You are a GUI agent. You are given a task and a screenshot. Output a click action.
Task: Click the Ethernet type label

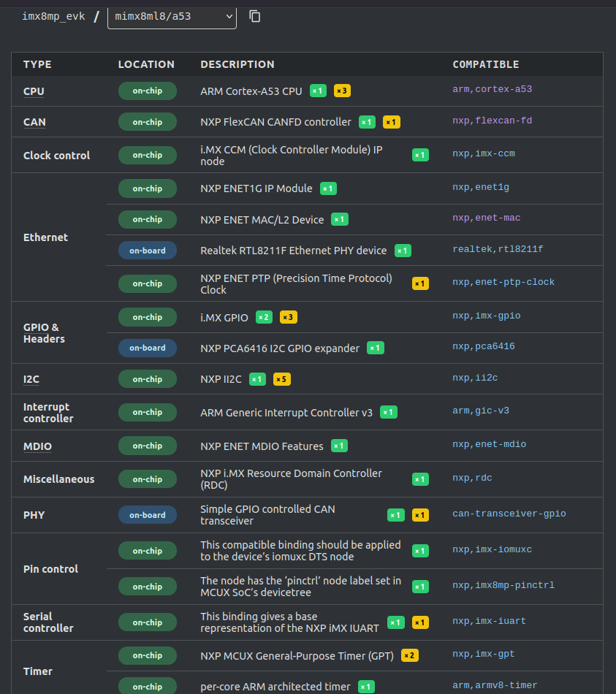[45, 237]
